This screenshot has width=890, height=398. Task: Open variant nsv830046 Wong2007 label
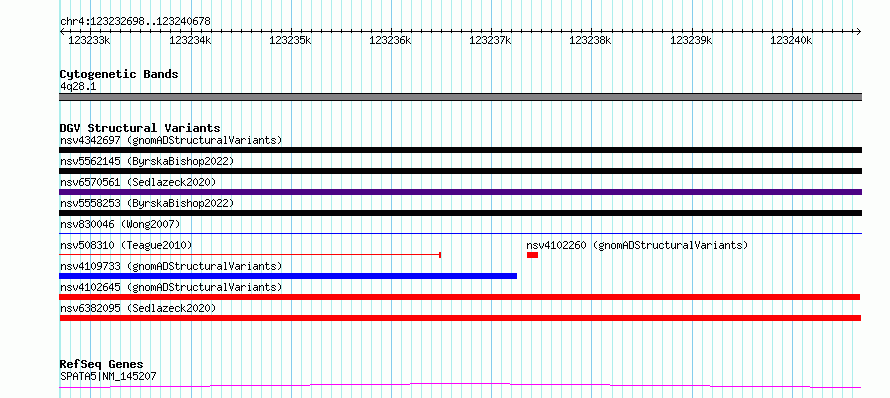(120, 224)
